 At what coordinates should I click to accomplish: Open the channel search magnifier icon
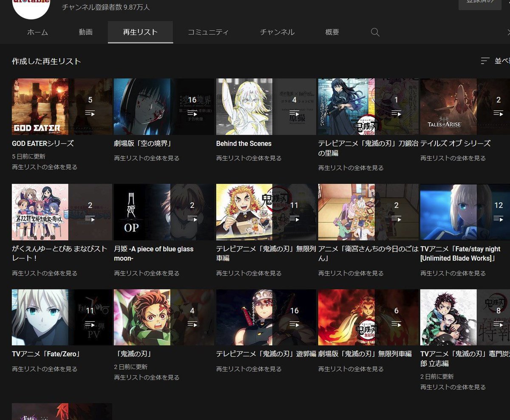tap(375, 32)
